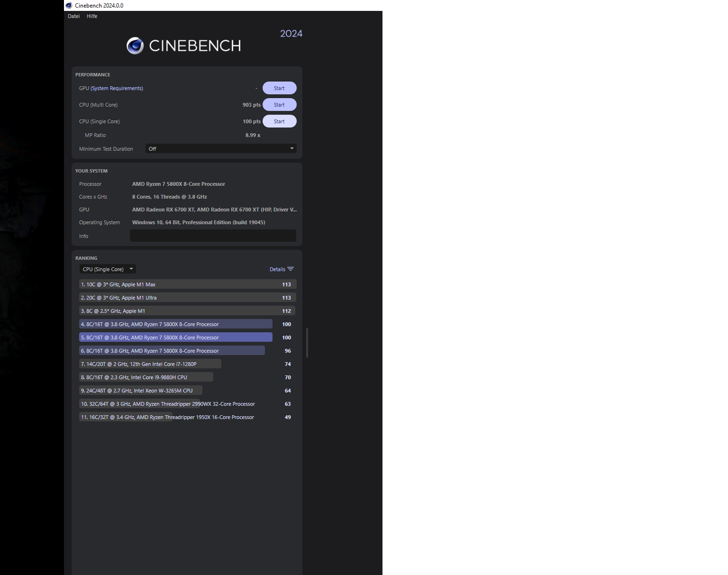The image size is (728, 575).
Task: Click the score 74 for Core i7-1280P
Action: tap(288, 364)
